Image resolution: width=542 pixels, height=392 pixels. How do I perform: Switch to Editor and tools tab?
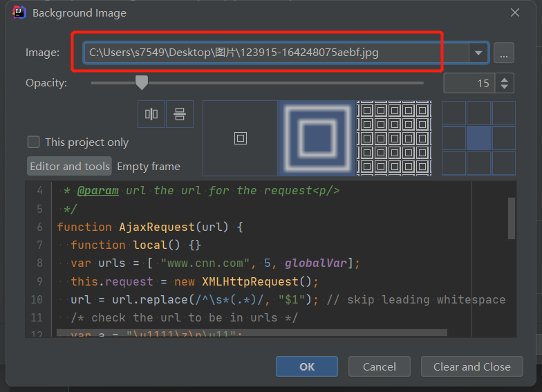pyautogui.click(x=69, y=166)
